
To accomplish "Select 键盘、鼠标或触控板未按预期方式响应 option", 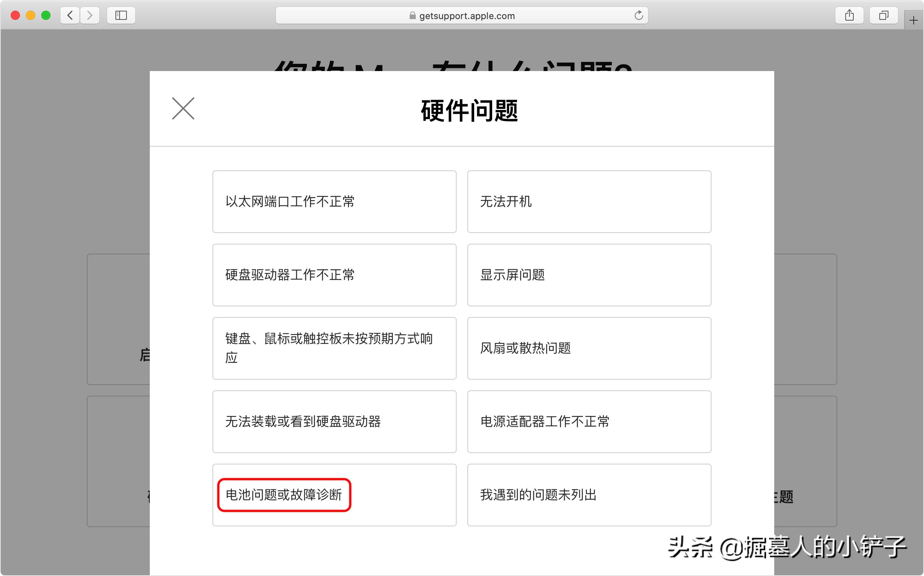I will (334, 348).
